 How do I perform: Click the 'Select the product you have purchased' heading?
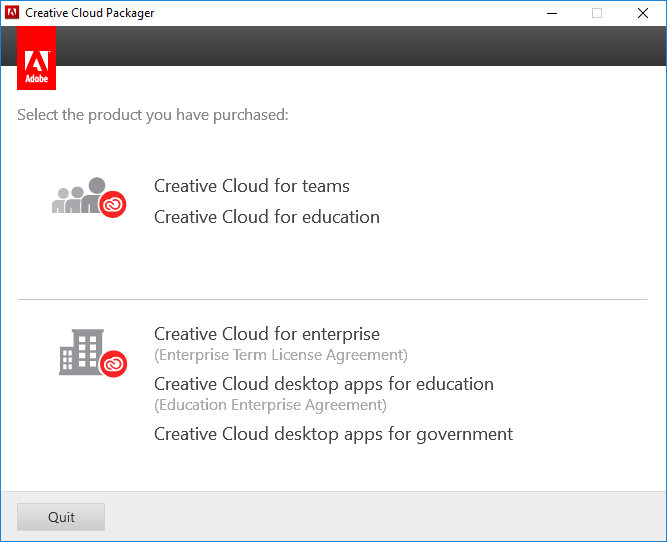coord(153,115)
